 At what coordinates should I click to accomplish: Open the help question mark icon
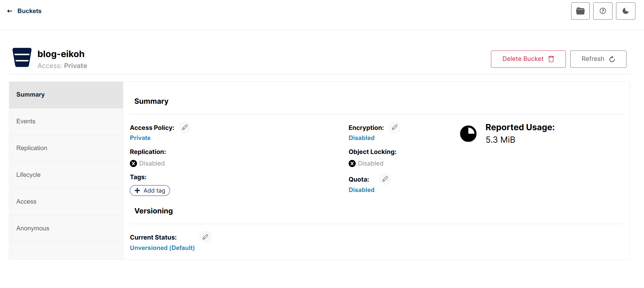(x=603, y=11)
